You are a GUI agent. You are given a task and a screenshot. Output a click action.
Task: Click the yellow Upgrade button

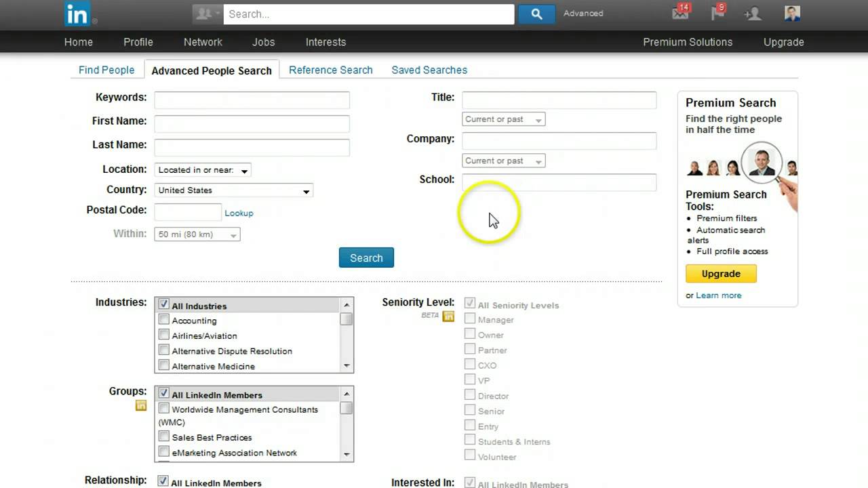721,274
